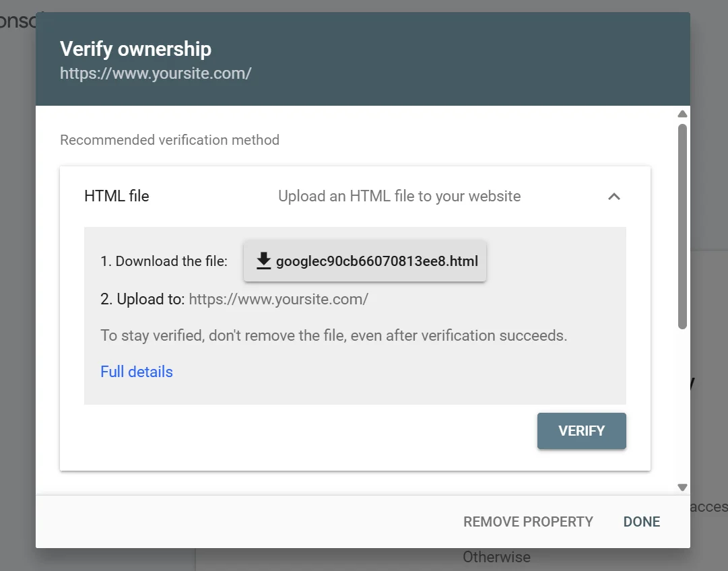The height and width of the screenshot is (571, 728).
Task: Click the "To stay verified" note text
Action: (333, 335)
